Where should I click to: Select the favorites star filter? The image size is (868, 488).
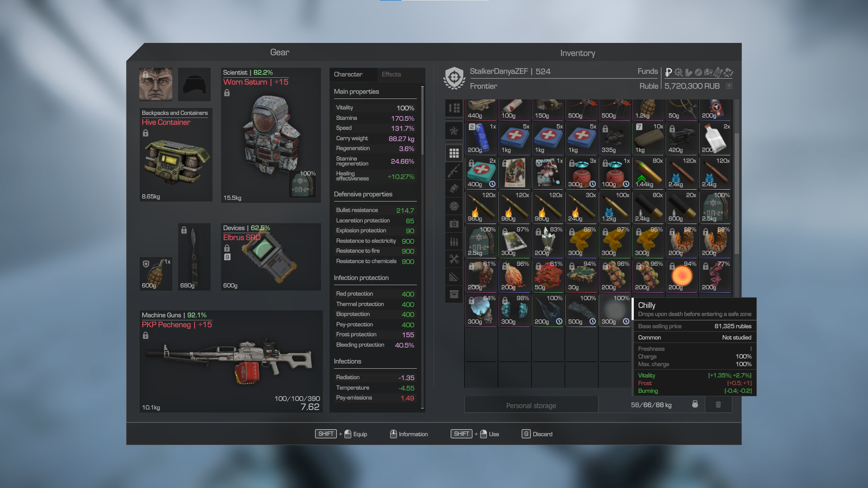(x=454, y=131)
